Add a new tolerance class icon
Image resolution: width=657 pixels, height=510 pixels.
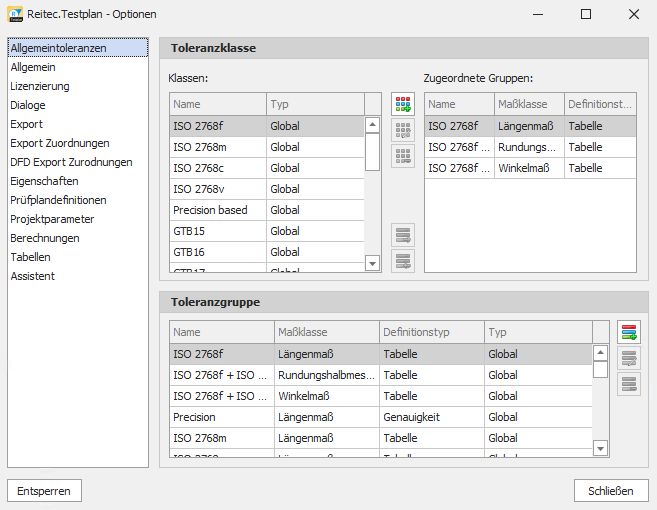tap(403, 104)
